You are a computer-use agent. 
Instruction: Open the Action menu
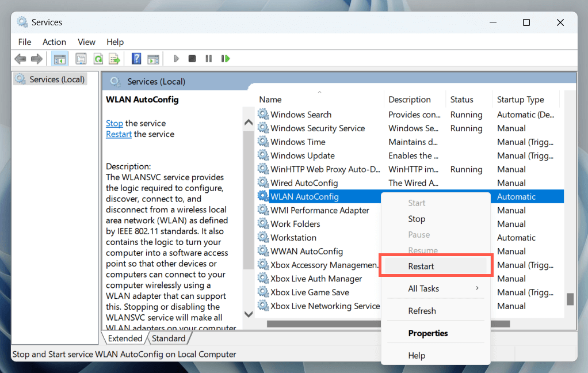pyautogui.click(x=55, y=42)
